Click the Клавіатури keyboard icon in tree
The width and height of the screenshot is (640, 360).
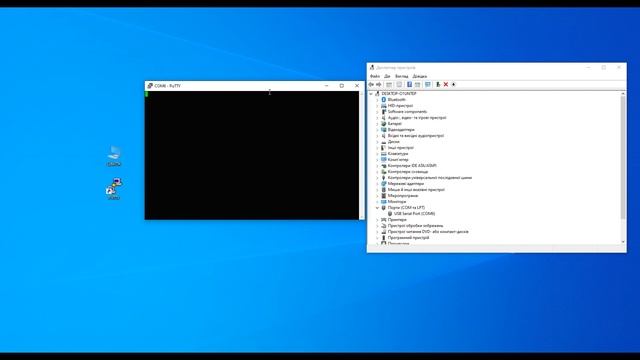384,153
